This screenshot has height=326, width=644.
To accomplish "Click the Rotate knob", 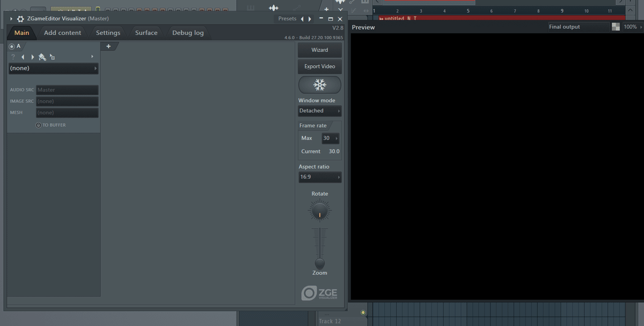I will coord(320,211).
